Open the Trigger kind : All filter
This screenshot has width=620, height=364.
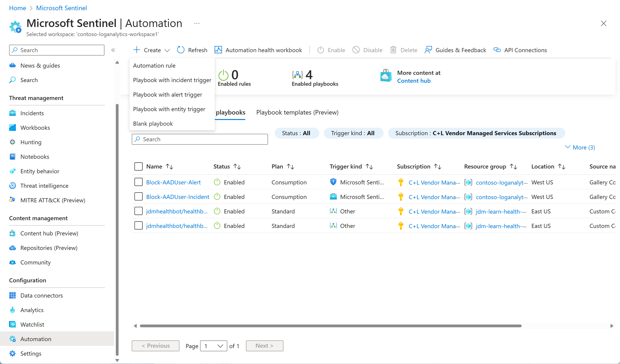click(353, 133)
